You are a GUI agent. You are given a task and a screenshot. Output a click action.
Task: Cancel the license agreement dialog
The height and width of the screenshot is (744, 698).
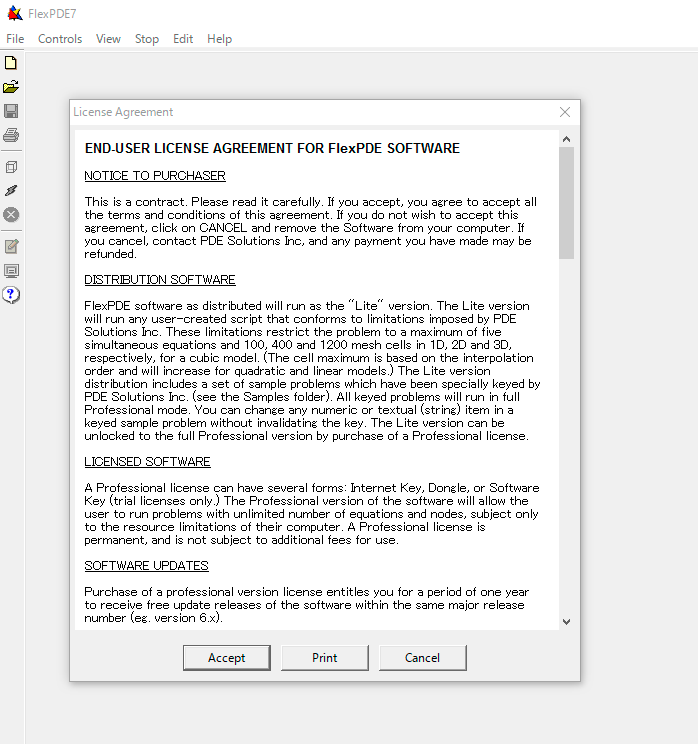coord(422,657)
